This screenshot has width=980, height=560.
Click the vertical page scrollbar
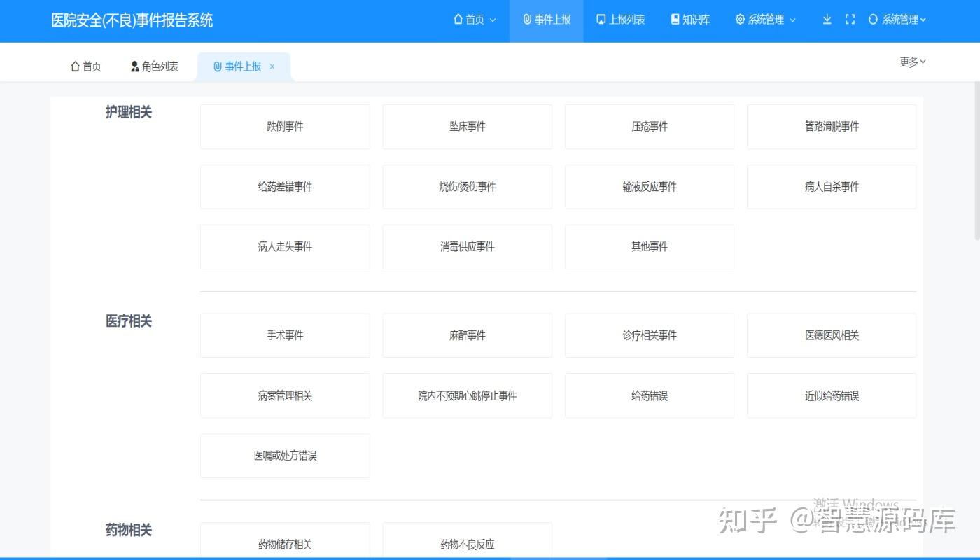pos(976,161)
